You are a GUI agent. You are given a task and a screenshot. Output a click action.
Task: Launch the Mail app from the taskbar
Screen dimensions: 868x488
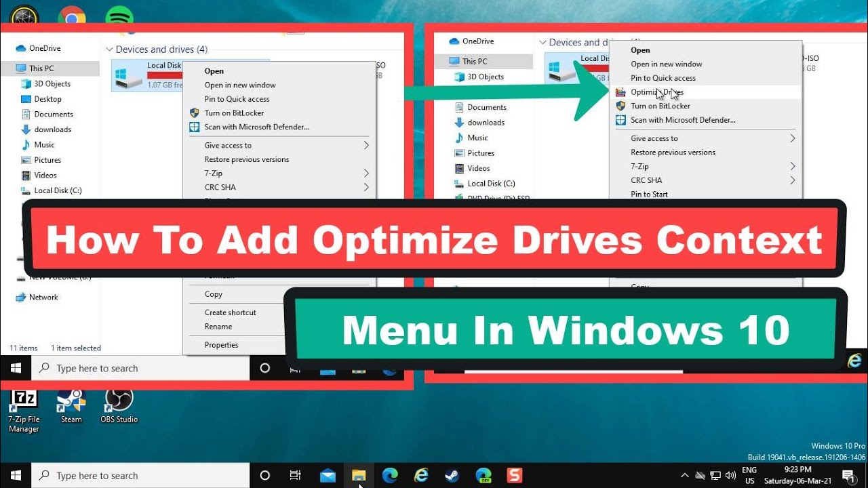328,475
